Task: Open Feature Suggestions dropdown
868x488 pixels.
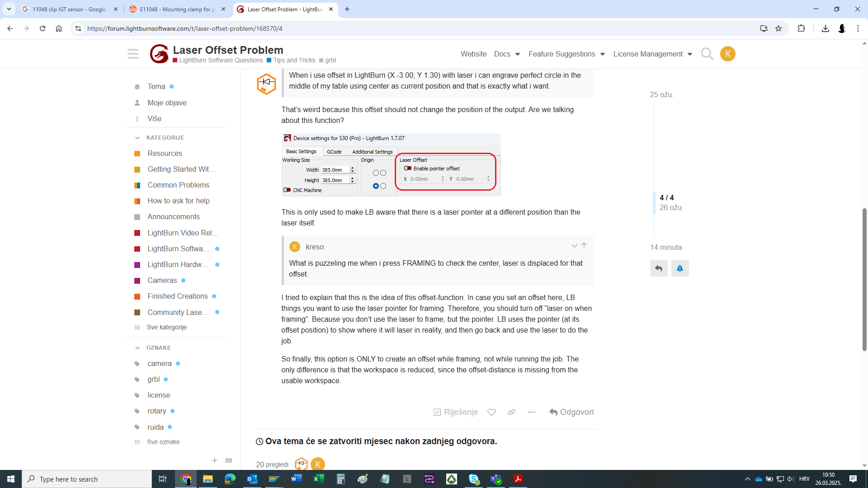Action: [566, 54]
